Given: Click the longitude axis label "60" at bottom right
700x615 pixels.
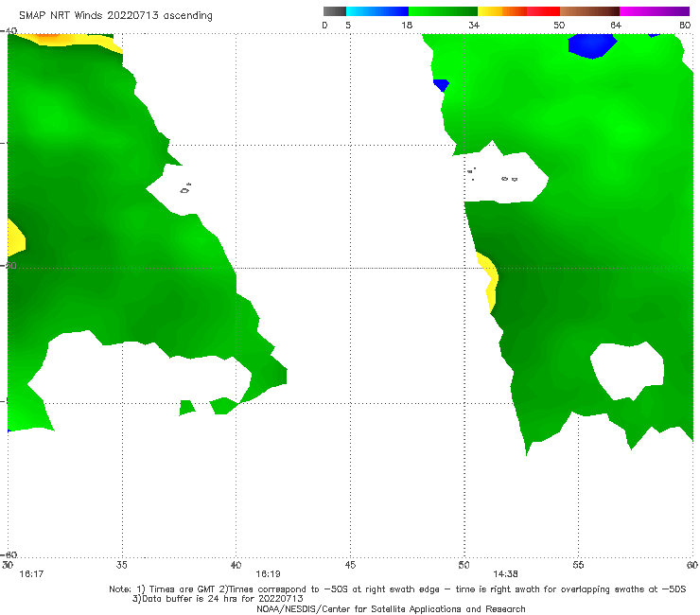Looking at the screenshot, I should 692,565.
